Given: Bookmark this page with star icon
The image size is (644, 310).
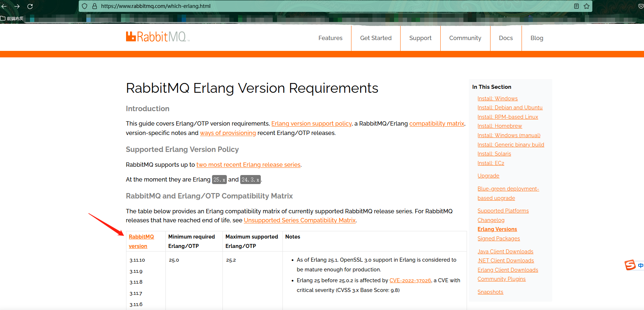Looking at the screenshot, I should pos(587,6).
